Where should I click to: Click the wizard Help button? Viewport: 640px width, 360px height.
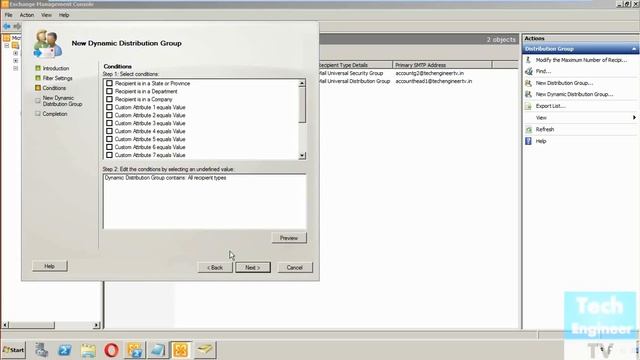tap(50, 266)
